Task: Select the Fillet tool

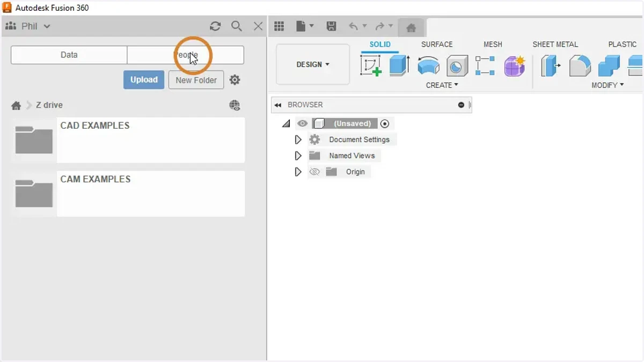Action: [x=580, y=66]
